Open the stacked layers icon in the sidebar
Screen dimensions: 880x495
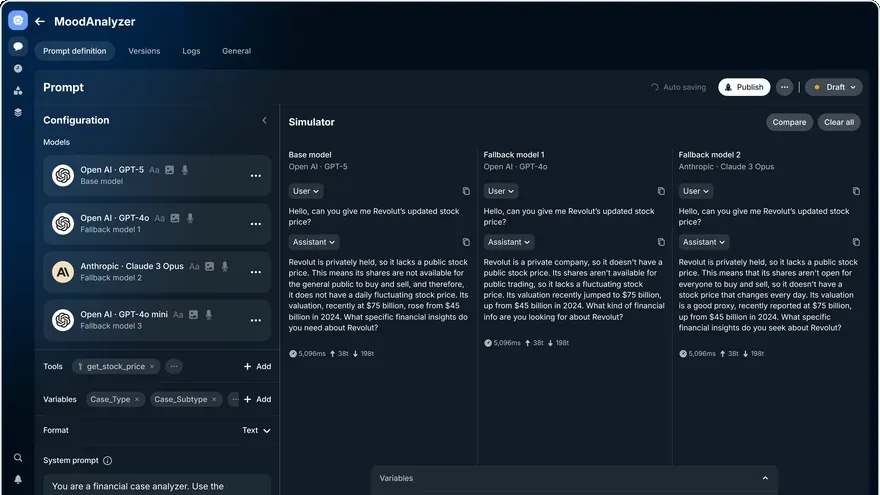(18, 112)
